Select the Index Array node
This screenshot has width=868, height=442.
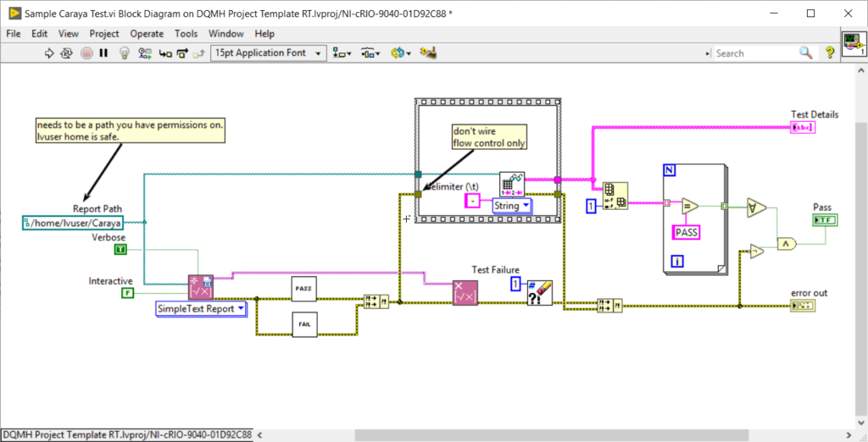coord(615,196)
